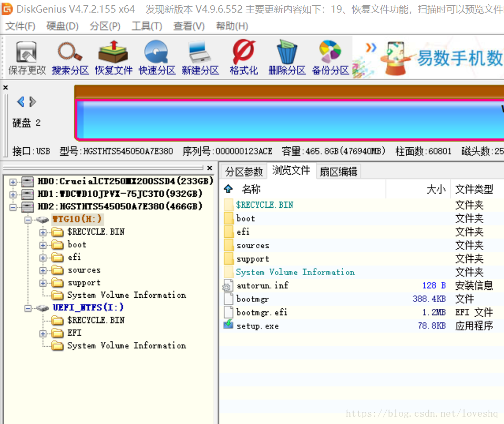Click the autorun.inf gear file icon

228,285
